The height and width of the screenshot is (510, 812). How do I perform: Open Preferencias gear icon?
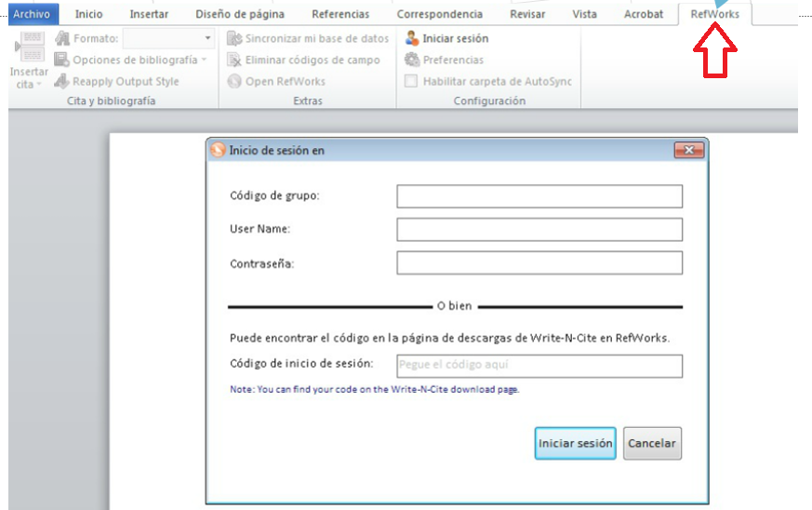412,60
